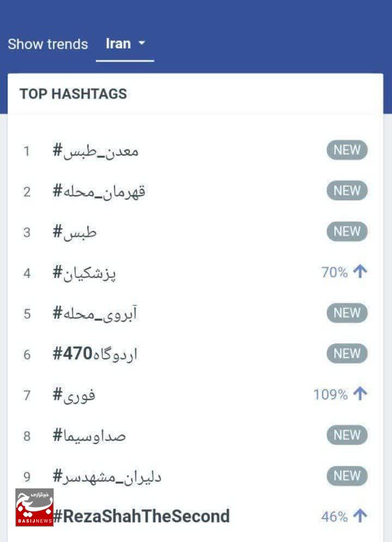Open the #معدن_طبس hashtag ranked first
392x542 pixels.
[x=96, y=151]
